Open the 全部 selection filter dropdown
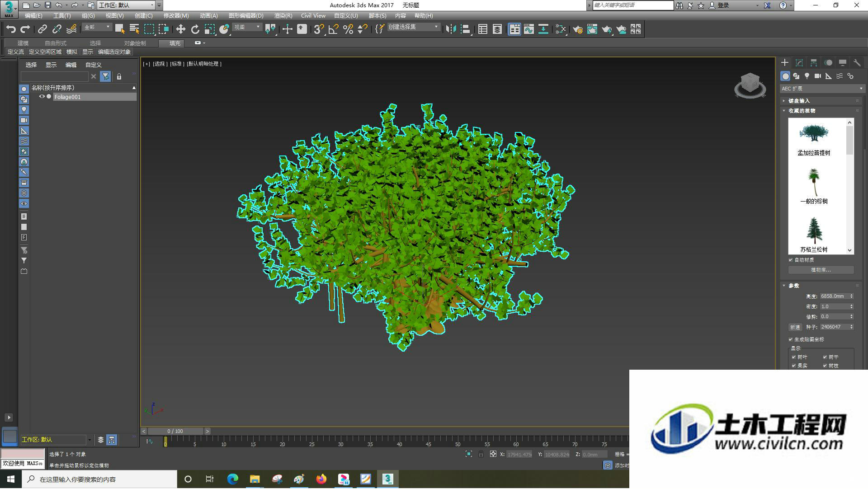 (97, 27)
